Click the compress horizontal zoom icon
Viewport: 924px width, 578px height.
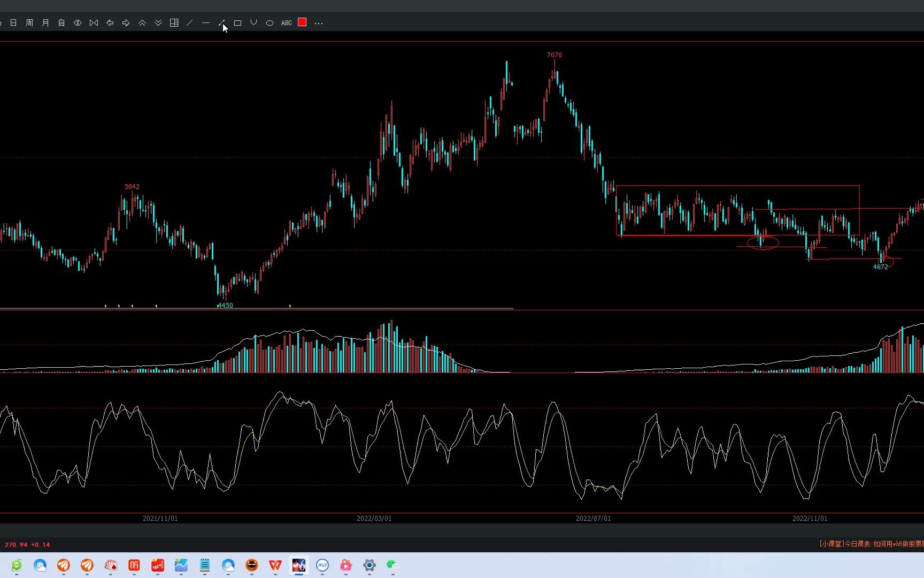94,23
